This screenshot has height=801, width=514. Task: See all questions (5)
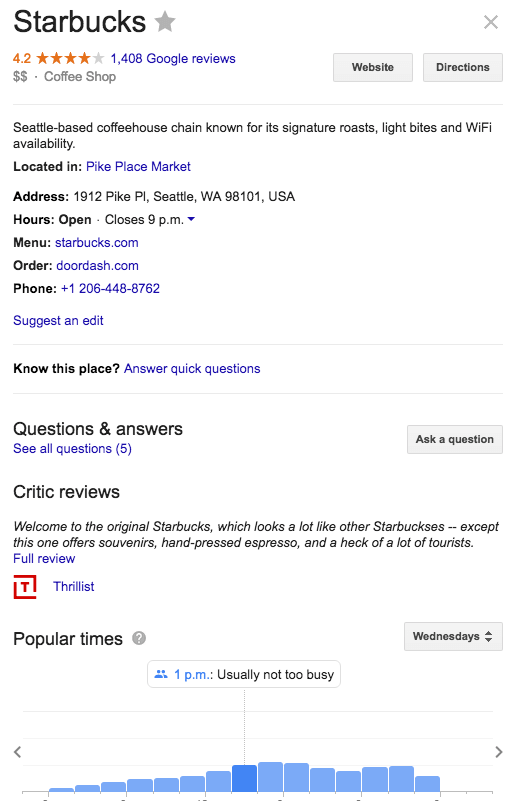click(73, 449)
